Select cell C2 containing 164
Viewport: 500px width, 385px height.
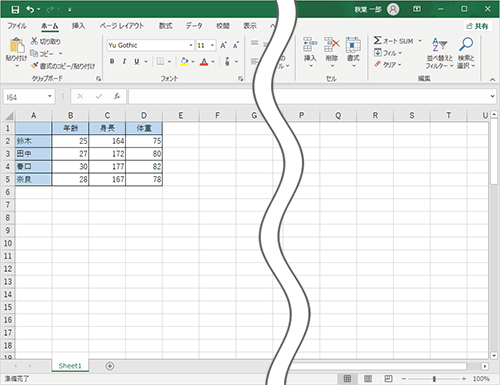[107, 141]
